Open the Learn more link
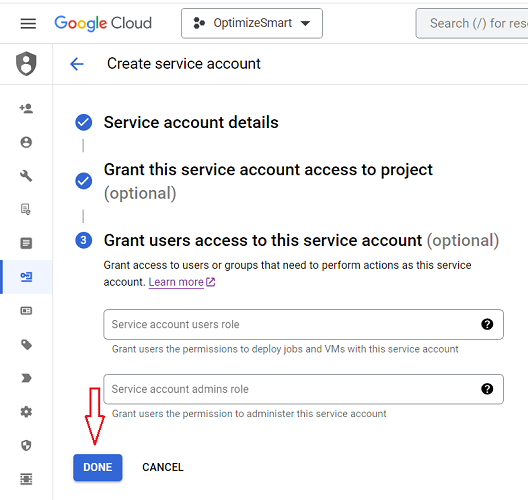The height and width of the screenshot is (500, 528). point(182,282)
